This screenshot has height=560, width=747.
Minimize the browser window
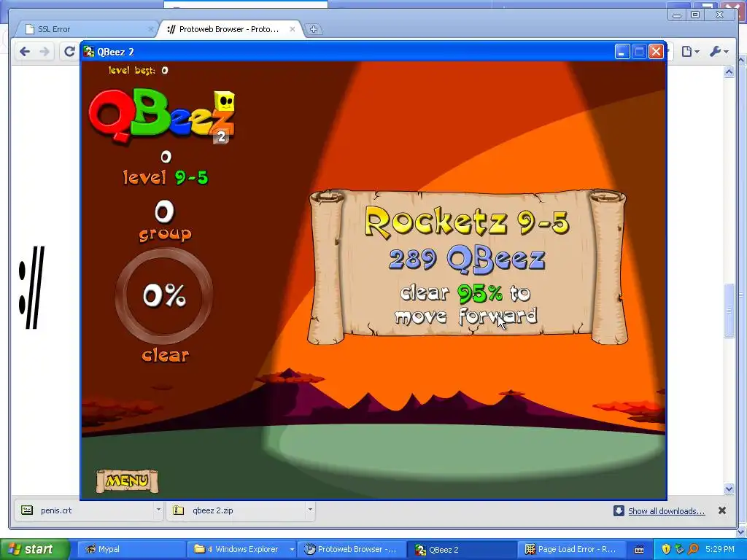(x=677, y=15)
